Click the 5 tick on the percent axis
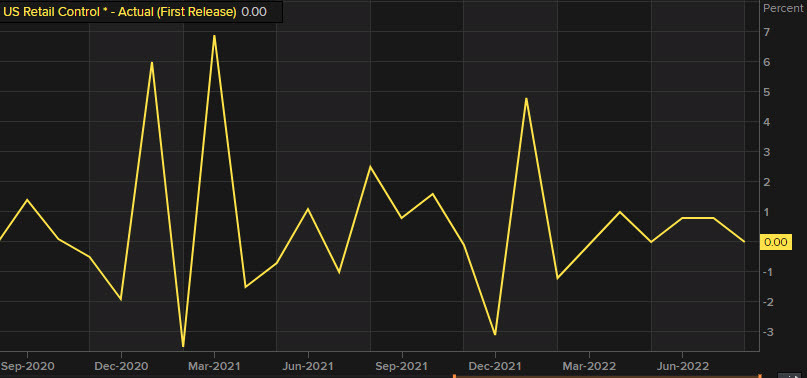This screenshot has width=807, height=378. (x=767, y=92)
